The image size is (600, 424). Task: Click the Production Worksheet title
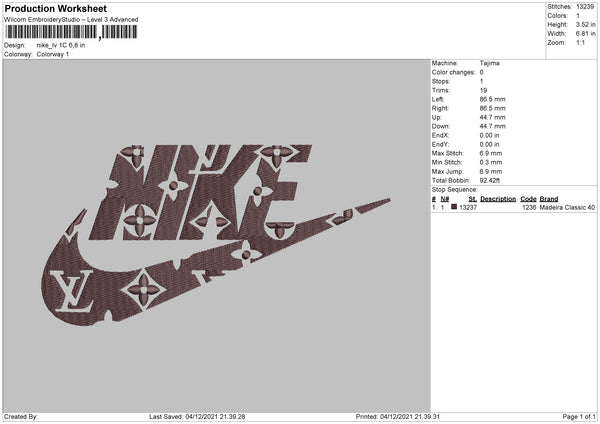tap(55, 8)
